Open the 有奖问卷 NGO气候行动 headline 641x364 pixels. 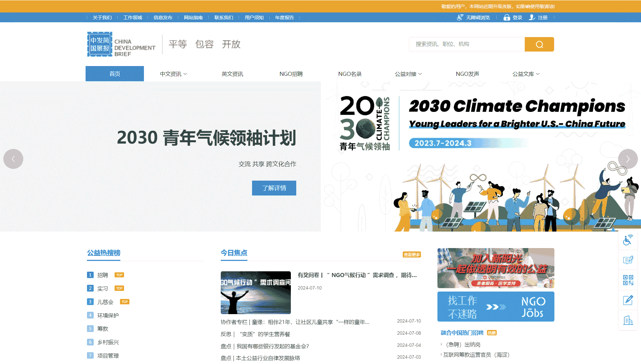point(357,275)
